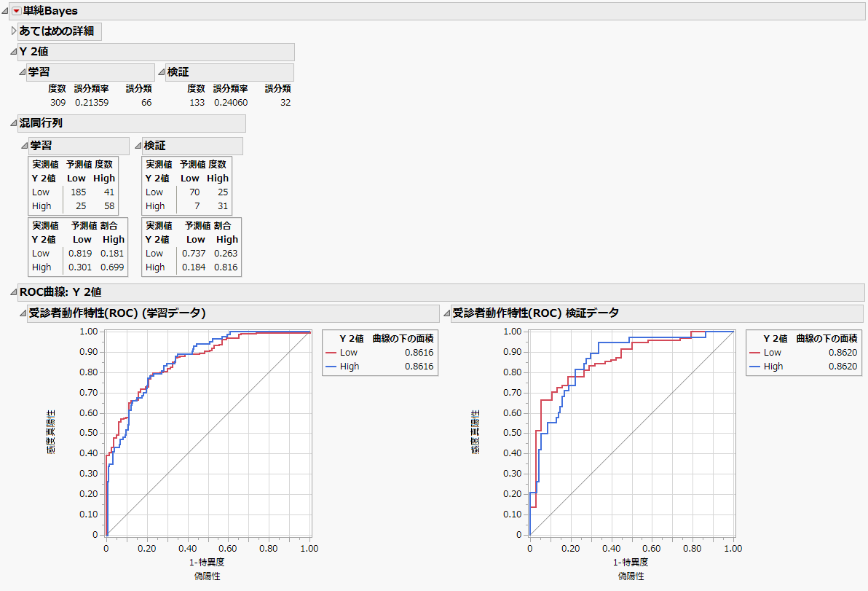Collapse the 検証 summary under Y 2値

tap(161, 72)
